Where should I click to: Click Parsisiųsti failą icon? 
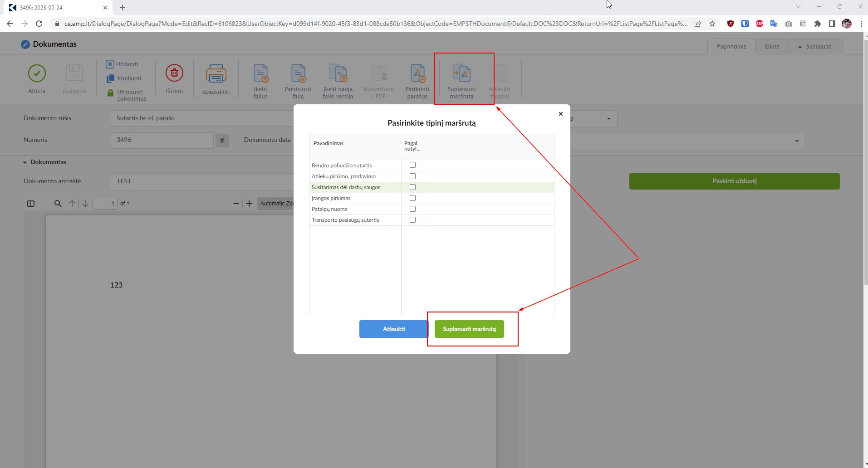coord(298,73)
